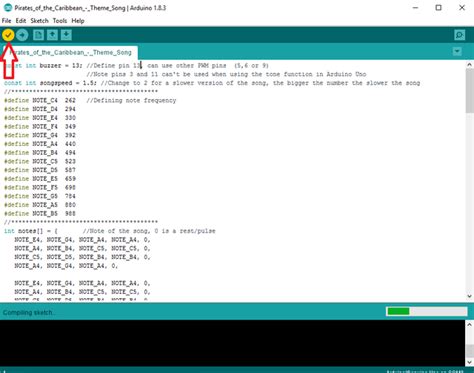Click the line '#define NOTE_D5 587'
Screen dimensions: 474x373
tap(40, 170)
